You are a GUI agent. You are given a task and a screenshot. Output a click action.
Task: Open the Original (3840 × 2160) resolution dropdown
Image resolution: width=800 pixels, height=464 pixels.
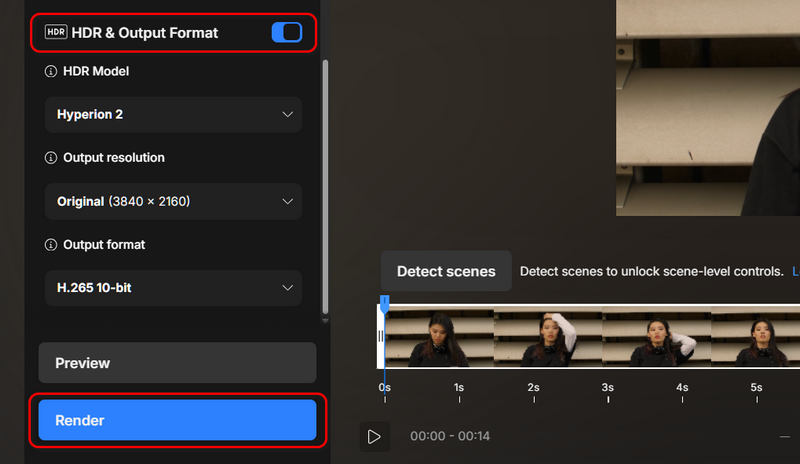[173, 201]
